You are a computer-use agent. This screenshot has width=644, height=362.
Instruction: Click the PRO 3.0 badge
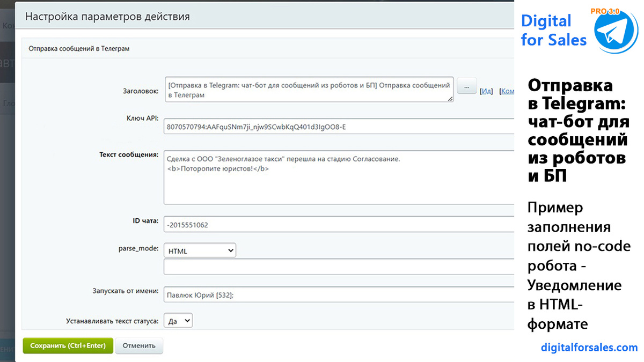pyautogui.click(x=605, y=11)
